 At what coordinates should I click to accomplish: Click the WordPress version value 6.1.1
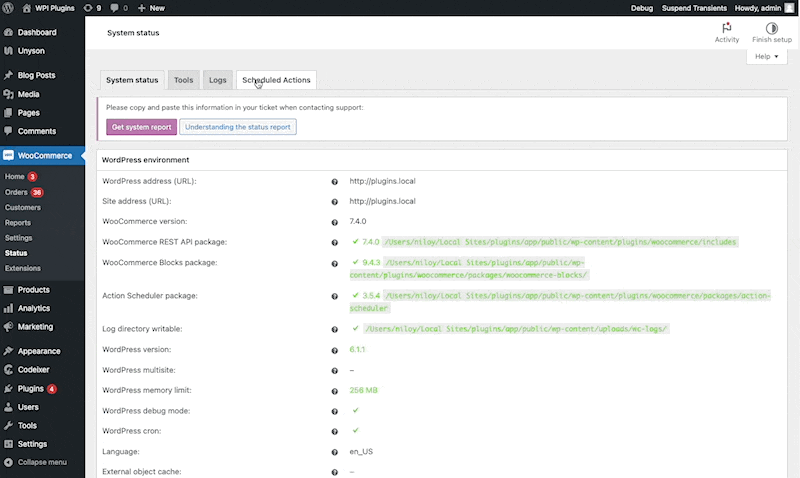click(357, 349)
